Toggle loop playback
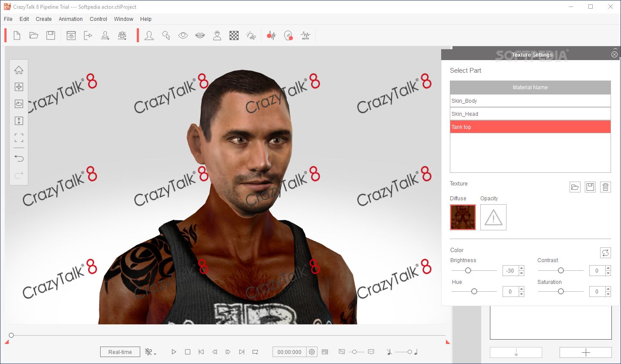The height and width of the screenshot is (364, 621). point(256,352)
